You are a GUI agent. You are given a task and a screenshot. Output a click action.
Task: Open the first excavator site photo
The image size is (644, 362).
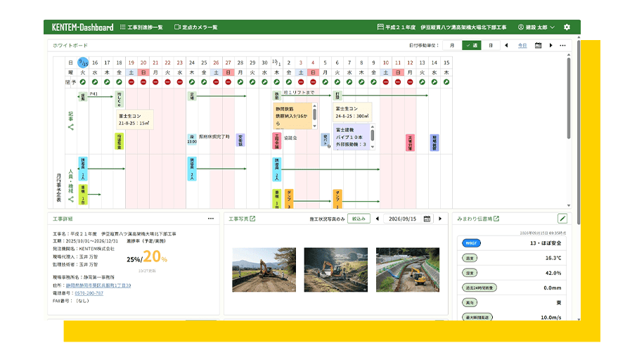point(264,270)
